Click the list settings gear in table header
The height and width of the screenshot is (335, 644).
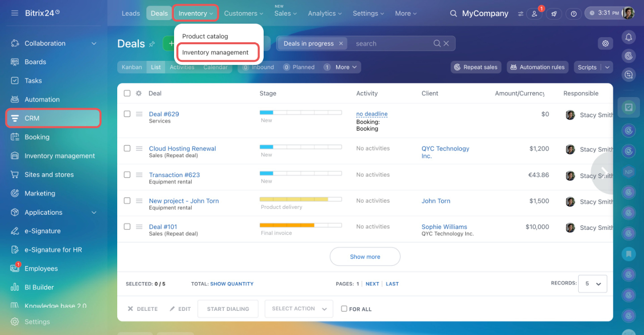[139, 94]
